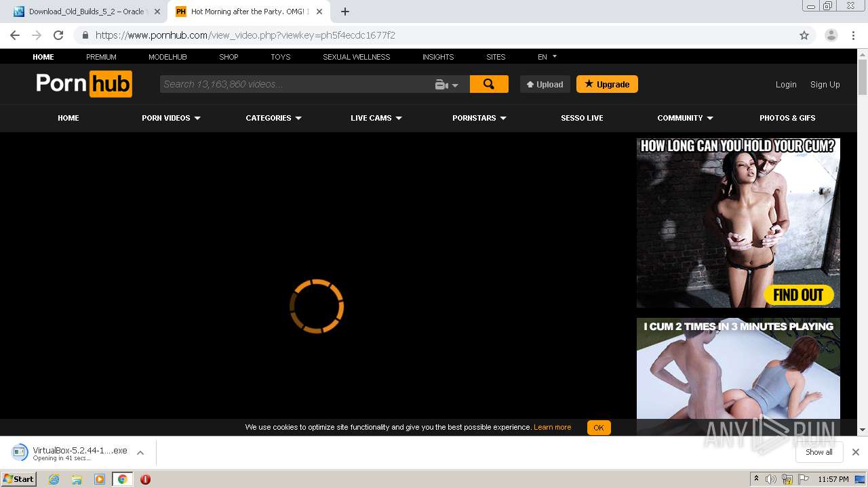Click the Chrome forward arrow
868x488 pixels.
click(37, 35)
